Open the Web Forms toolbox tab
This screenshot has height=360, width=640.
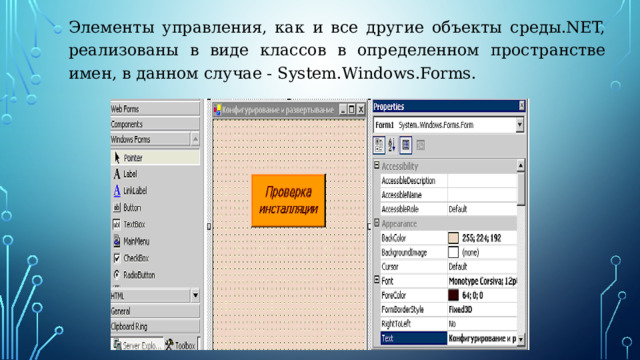click(x=155, y=109)
